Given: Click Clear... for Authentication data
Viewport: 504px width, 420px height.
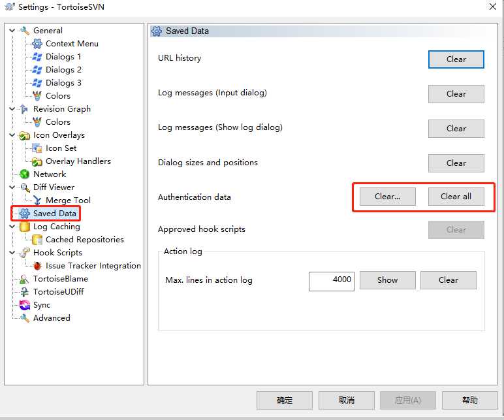Looking at the screenshot, I should [x=388, y=197].
